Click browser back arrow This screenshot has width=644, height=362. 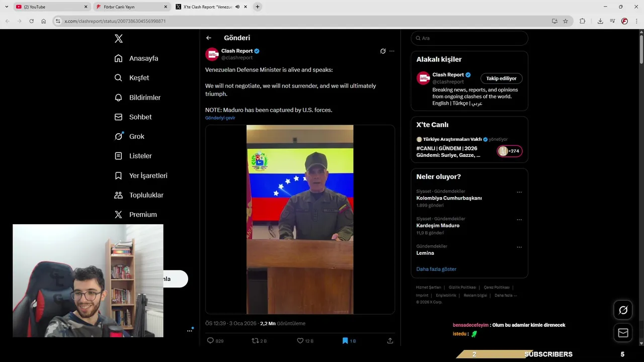(7, 21)
